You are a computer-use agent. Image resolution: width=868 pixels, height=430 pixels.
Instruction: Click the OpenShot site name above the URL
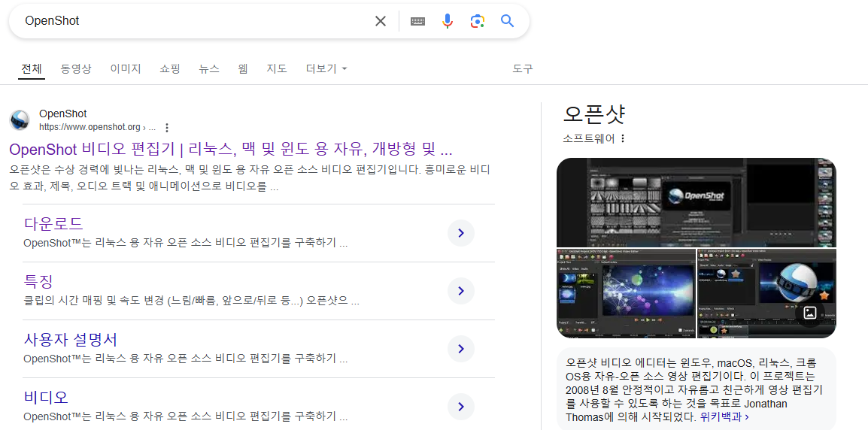point(62,114)
